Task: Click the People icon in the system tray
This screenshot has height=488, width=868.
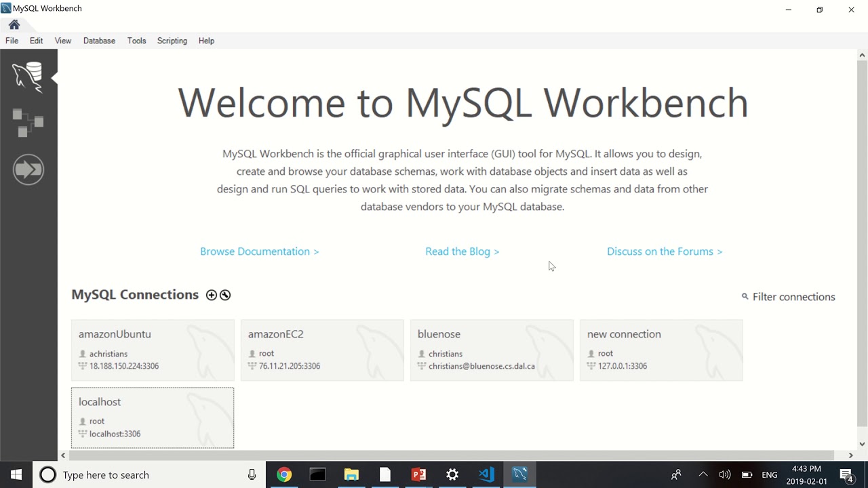Action: 676,474
